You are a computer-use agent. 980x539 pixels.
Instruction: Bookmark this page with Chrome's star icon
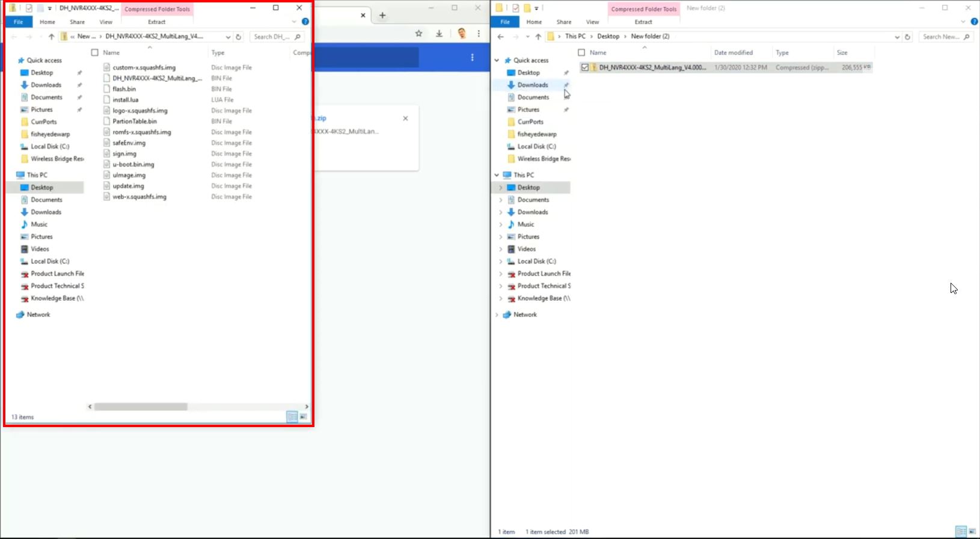419,34
